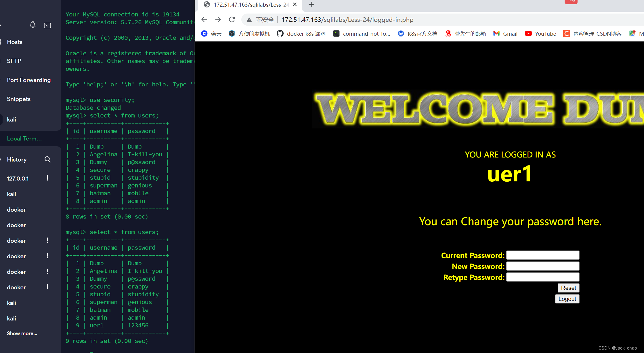Open the terminal icon in sidebar header
This screenshot has width=644, height=353.
point(47,25)
